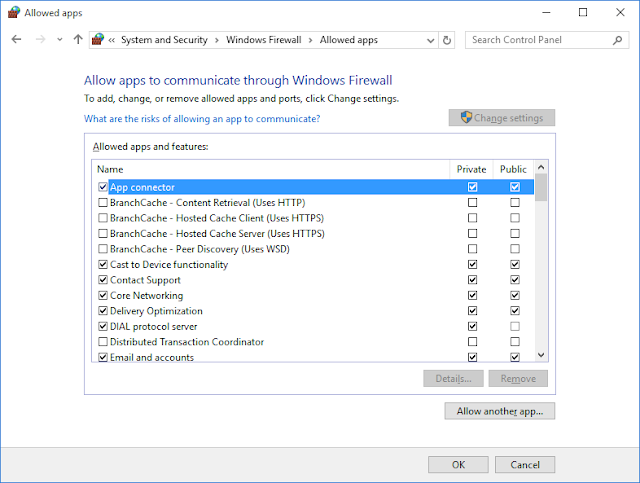The image size is (640, 483).
Task: Select DIAL protocol server row text
Action: [153, 327]
